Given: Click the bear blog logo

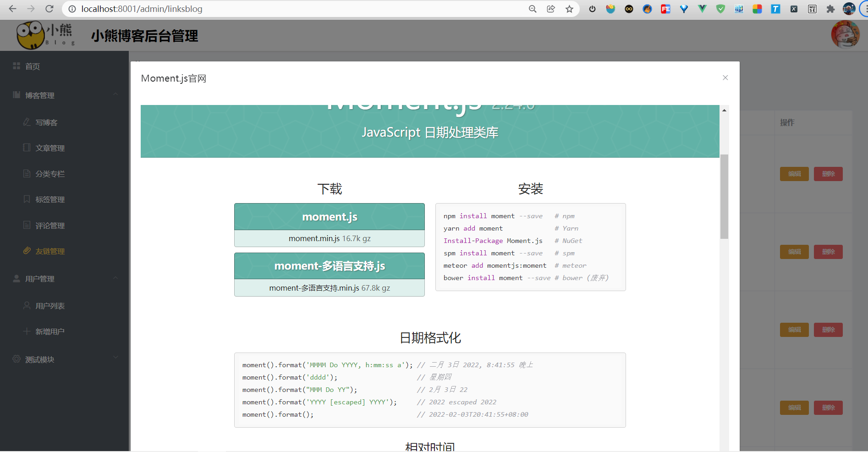Looking at the screenshot, I should (x=45, y=35).
